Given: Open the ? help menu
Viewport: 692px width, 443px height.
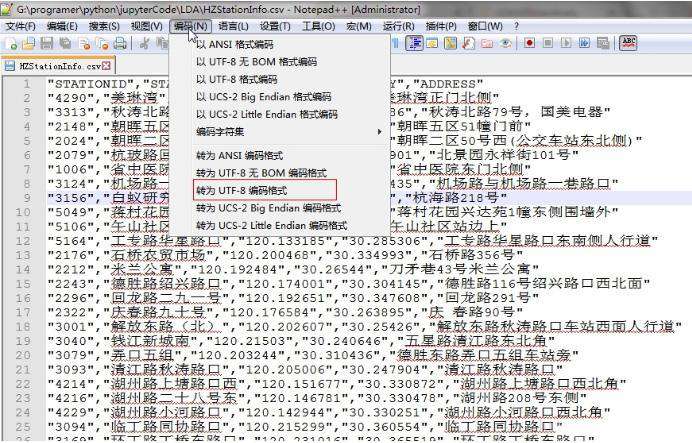Looking at the screenshot, I should (x=516, y=26).
